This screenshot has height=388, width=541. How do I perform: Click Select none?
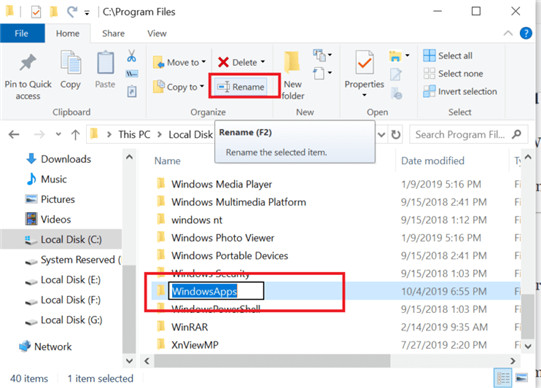453,73
